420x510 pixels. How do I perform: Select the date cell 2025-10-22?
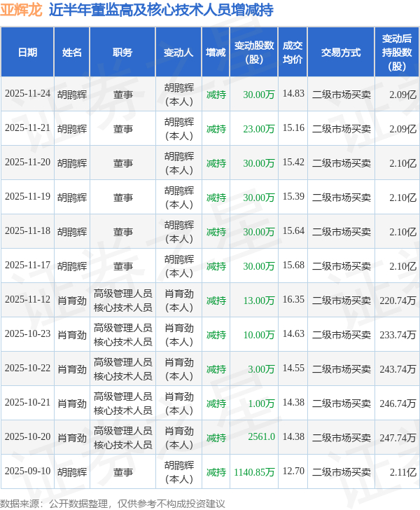pyautogui.click(x=27, y=368)
